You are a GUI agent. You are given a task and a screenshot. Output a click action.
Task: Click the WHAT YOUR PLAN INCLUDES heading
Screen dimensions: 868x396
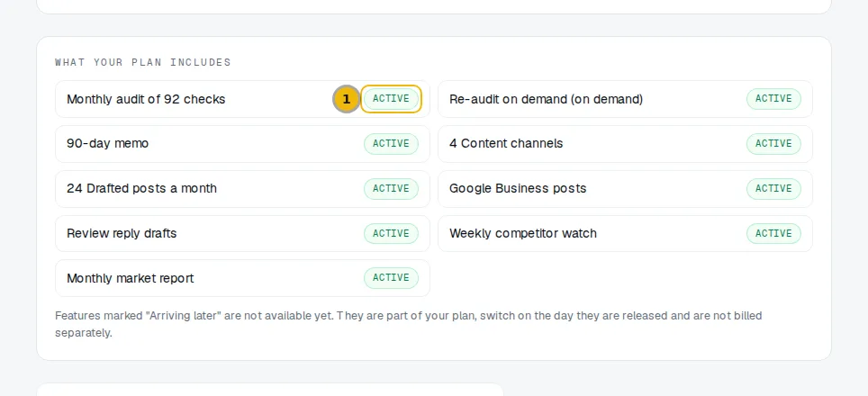coord(143,62)
